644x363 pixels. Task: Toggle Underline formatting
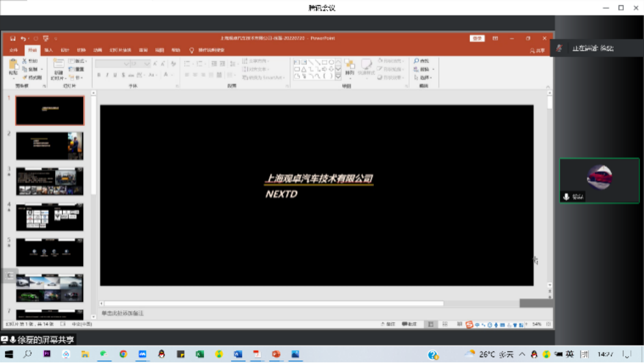click(115, 75)
